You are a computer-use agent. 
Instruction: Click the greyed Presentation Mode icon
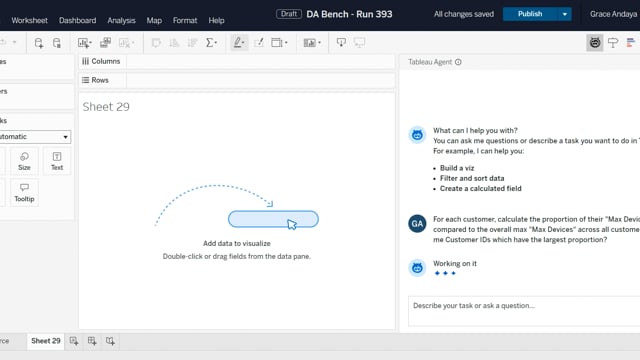(x=359, y=42)
